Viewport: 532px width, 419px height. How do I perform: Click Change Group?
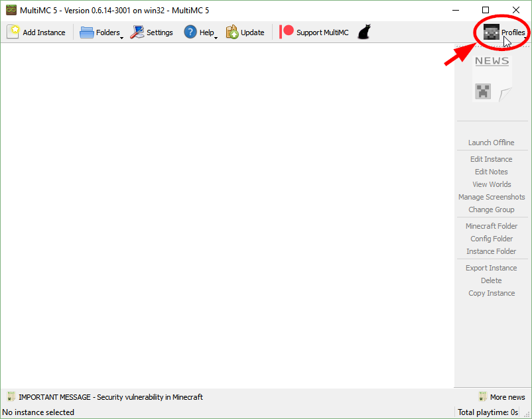coord(492,209)
